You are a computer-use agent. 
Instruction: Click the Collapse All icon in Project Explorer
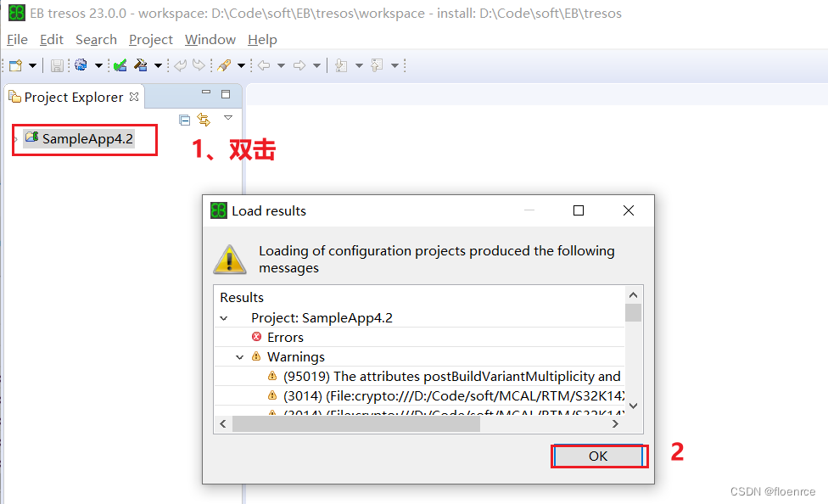[184, 120]
